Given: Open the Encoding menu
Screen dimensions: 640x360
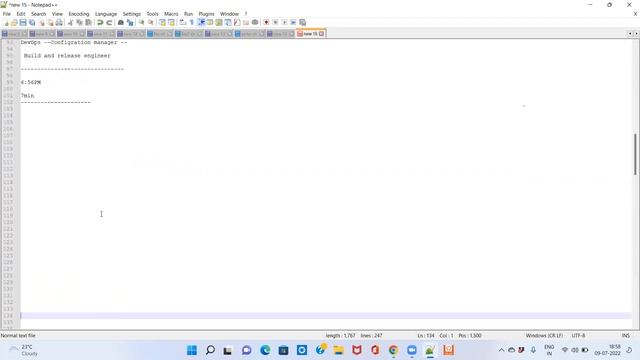Looking at the screenshot, I should pyautogui.click(x=78, y=14).
